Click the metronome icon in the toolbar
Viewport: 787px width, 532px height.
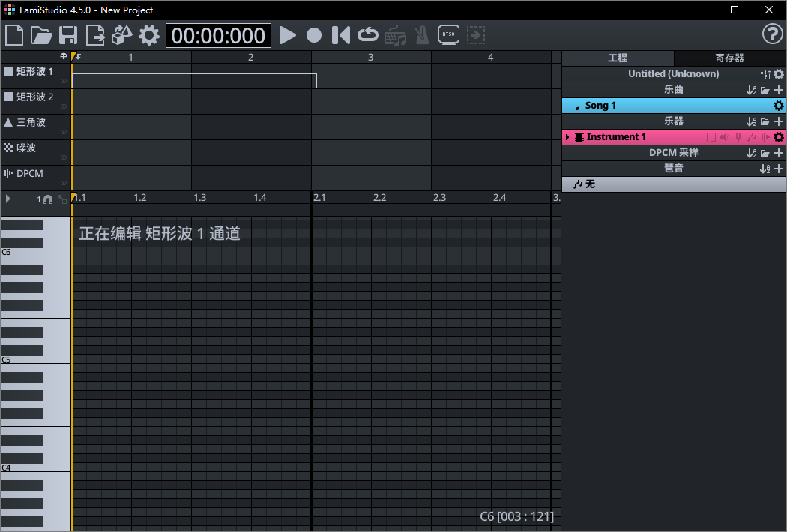point(420,34)
